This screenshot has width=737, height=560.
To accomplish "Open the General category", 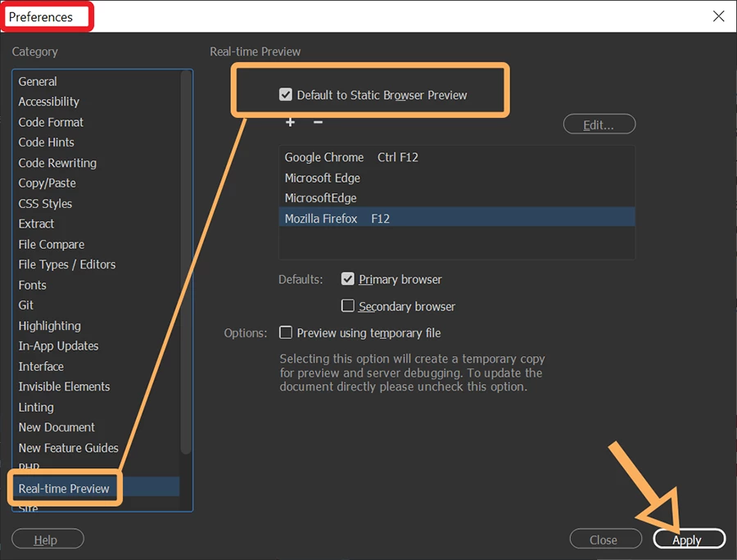I will tap(37, 82).
